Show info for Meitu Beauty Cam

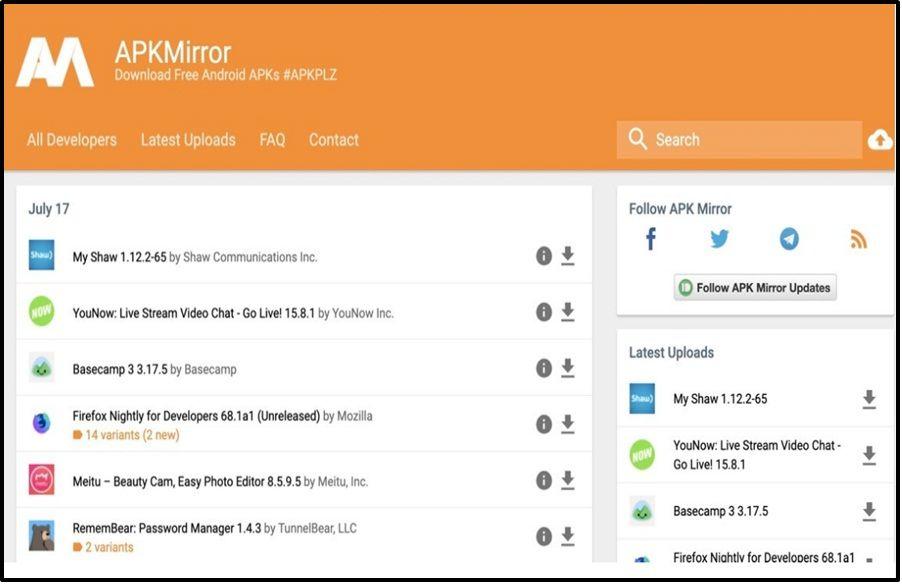pos(544,480)
